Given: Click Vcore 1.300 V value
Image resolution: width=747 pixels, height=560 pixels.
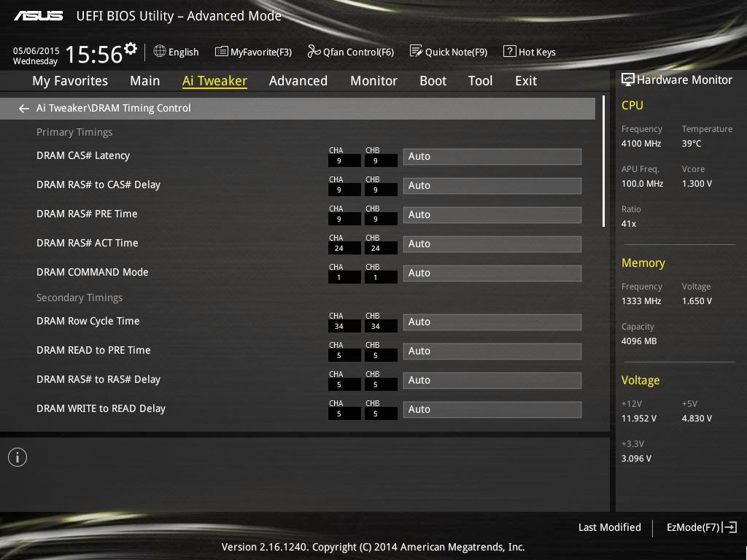Looking at the screenshot, I should (x=697, y=183).
